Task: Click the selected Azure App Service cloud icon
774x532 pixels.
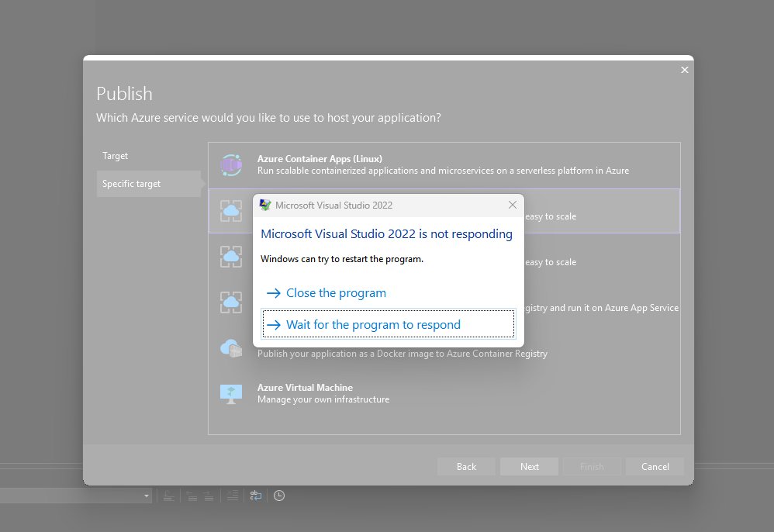Action: pyautogui.click(x=231, y=211)
